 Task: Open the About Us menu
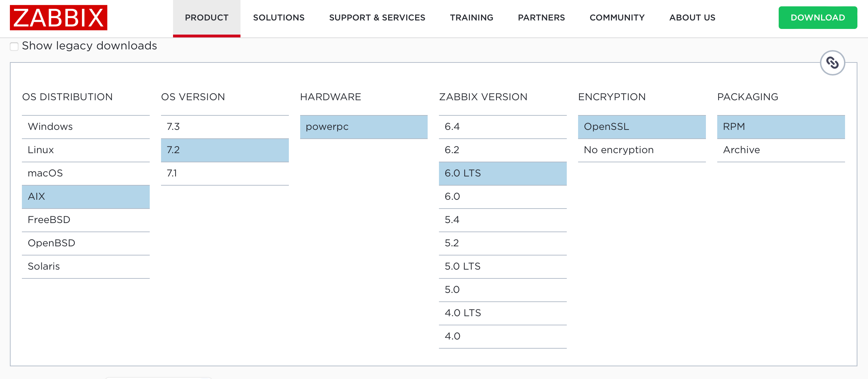tap(692, 18)
